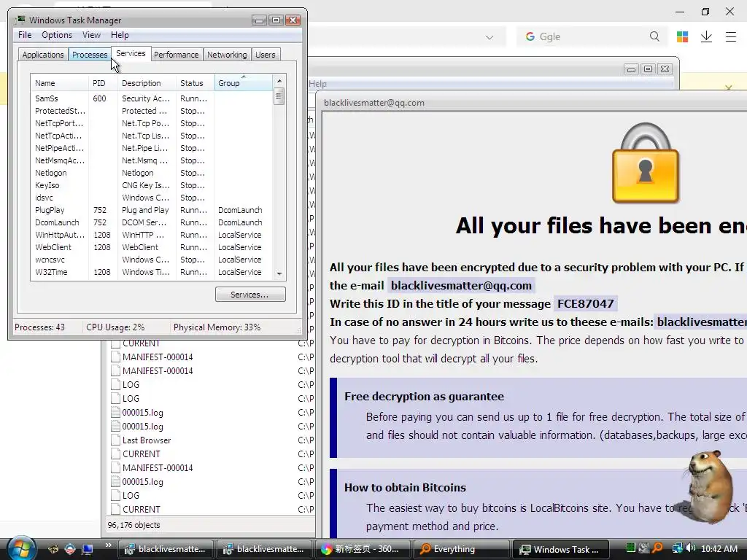Select the ProtectedSt... service row
Viewport: 747px width, 560px height.
click(x=152, y=111)
